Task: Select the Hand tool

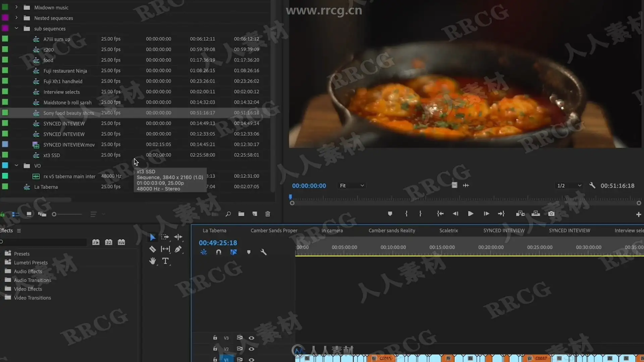Action: pos(153,261)
